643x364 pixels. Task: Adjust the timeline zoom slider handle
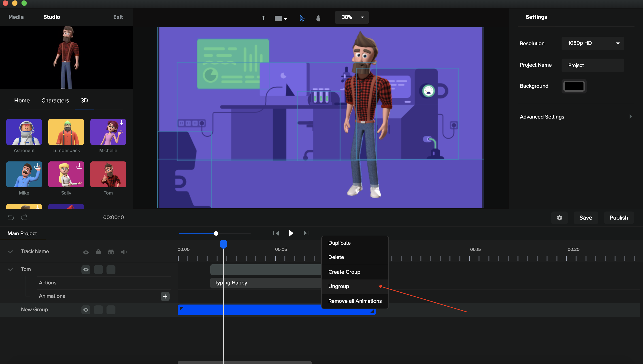click(x=216, y=233)
